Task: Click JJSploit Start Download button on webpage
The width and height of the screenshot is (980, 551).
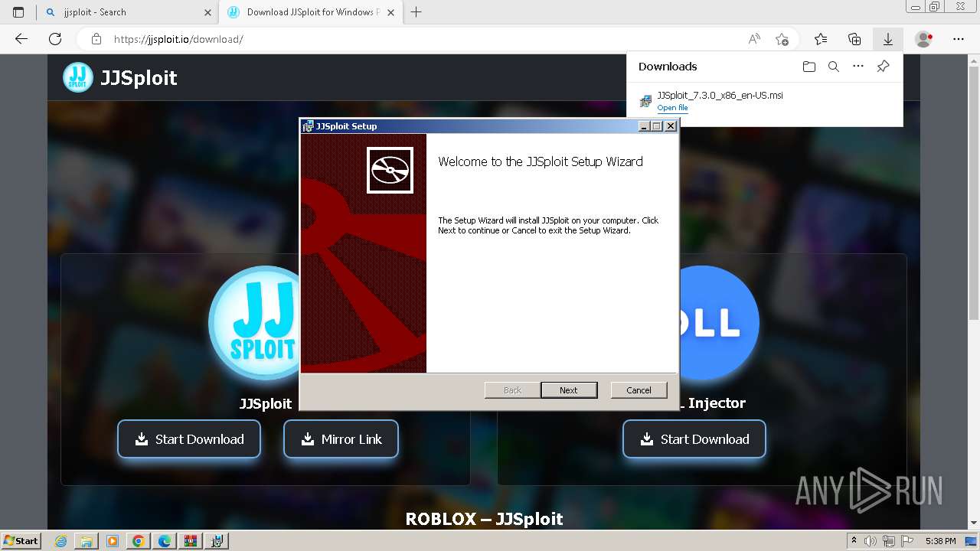Action: coord(189,439)
